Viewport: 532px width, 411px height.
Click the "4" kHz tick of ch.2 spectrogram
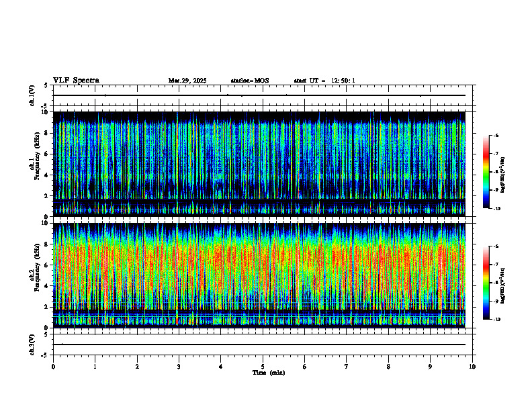(48, 286)
